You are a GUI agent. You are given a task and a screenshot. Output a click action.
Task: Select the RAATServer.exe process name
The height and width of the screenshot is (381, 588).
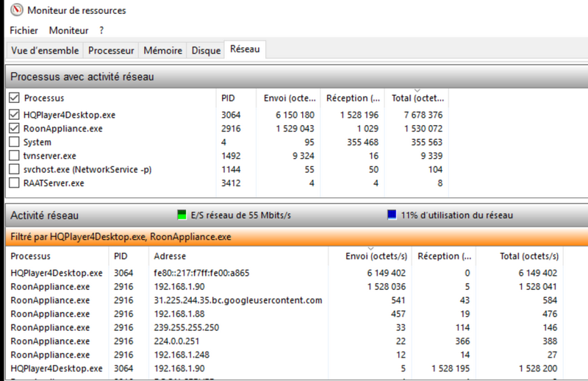[54, 183]
